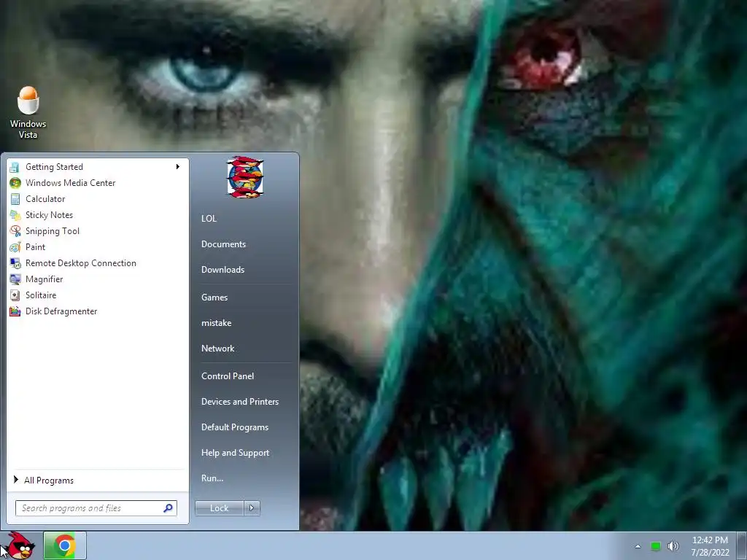Click the Show desktop strip in the taskbar

point(742,545)
